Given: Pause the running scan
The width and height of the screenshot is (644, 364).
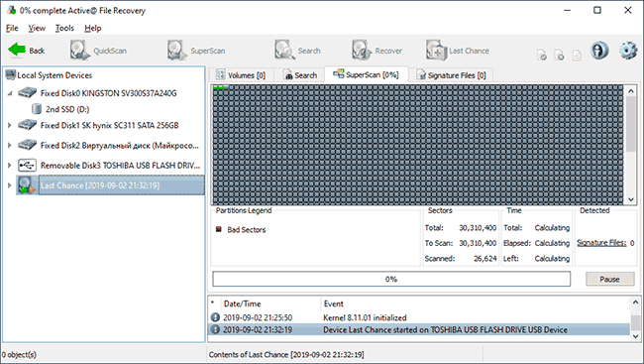Looking at the screenshot, I should point(609,279).
